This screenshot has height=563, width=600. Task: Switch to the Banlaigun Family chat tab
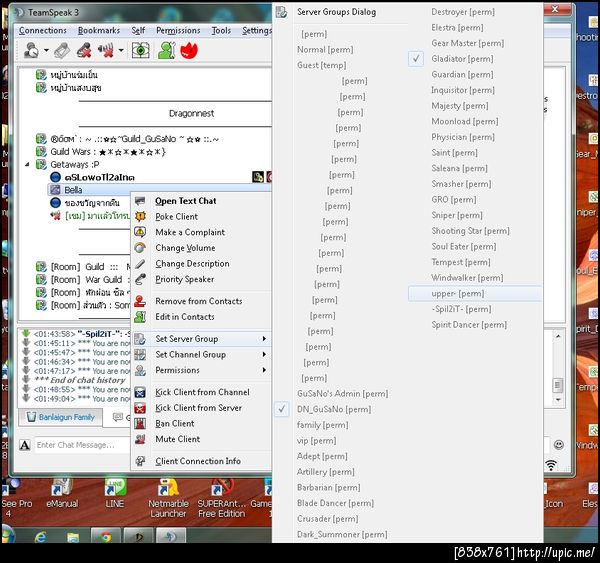61,417
